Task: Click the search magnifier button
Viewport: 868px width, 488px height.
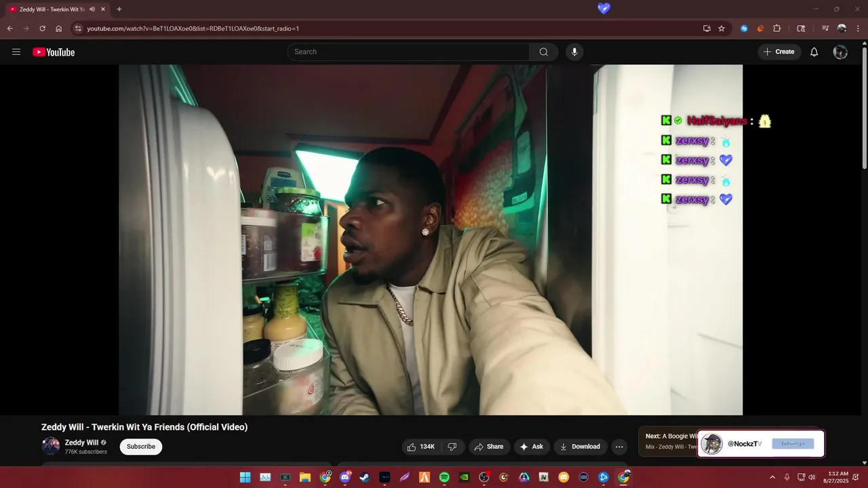Action: [x=544, y=52]
